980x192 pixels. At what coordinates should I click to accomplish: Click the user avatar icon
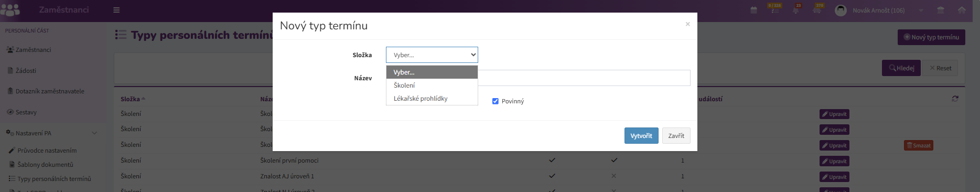click(841, 10)
